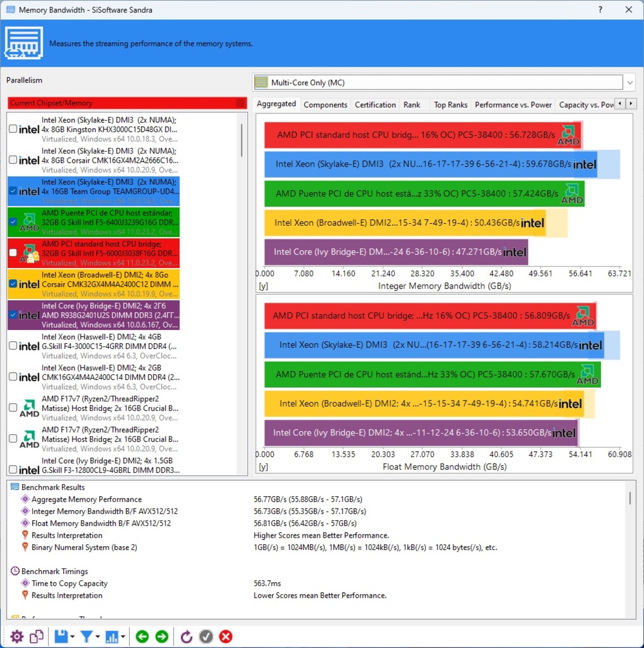
Task: Open the options gear icon in bottom toolbar
Action: point(17,636)
